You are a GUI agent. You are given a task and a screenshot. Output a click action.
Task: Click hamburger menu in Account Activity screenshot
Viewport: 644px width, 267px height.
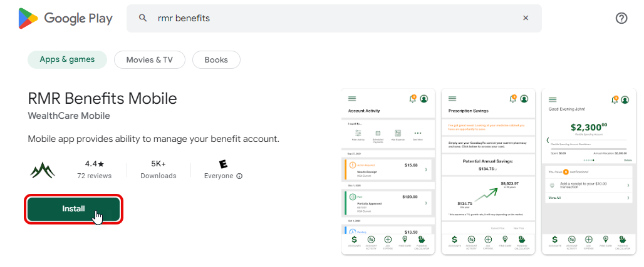click(x=352, y=99)
